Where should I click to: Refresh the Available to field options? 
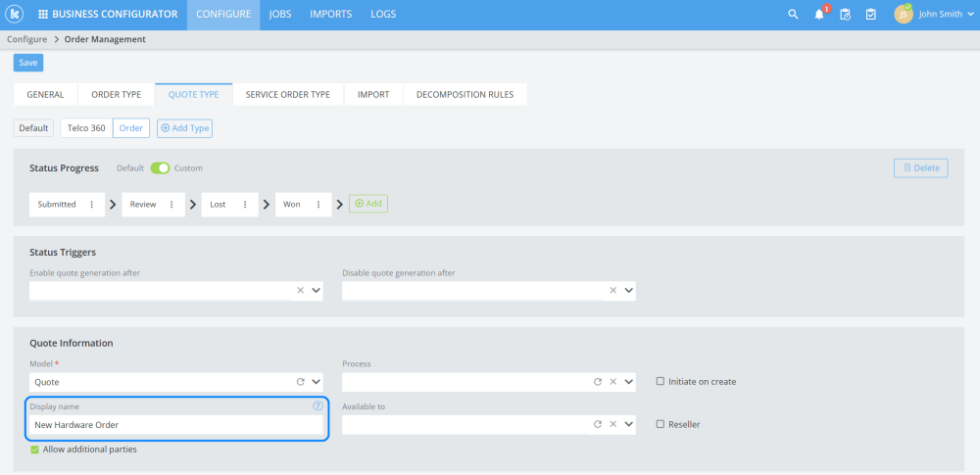[x=598, y=424]
